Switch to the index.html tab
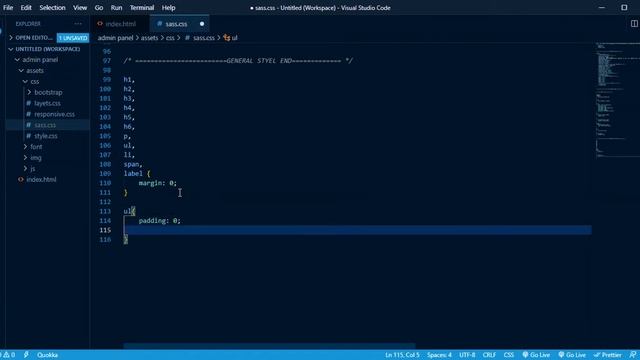The height and width of the screenshot is (360, 640). pyautogui.click(x=121, y=24)
